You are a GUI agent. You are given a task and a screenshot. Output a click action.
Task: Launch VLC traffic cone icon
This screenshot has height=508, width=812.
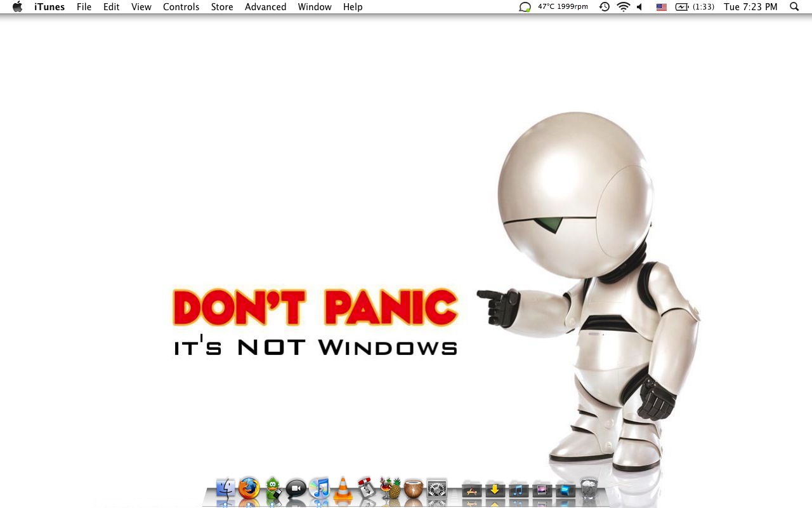343,488
